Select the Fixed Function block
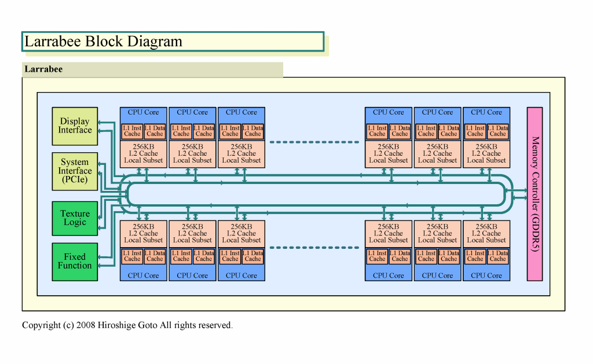Screen dimensions: 593x364 point(75,262)
